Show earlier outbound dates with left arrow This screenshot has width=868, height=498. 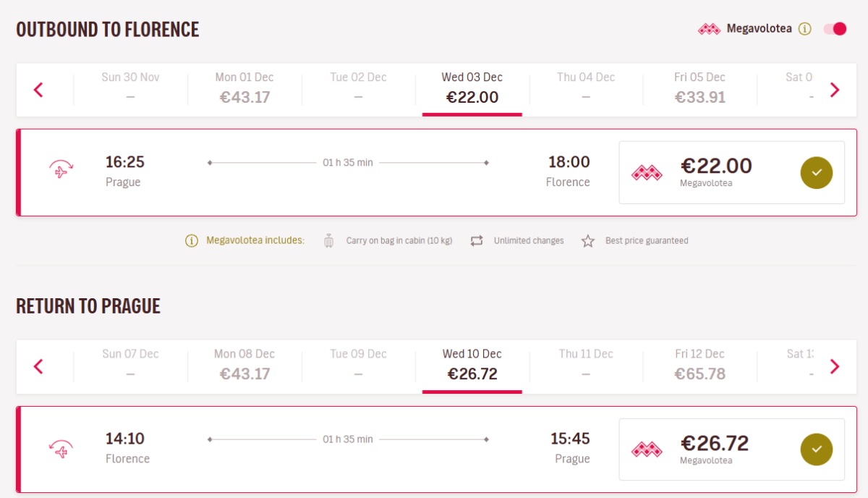pyautogui.click(x=39, y=90)
